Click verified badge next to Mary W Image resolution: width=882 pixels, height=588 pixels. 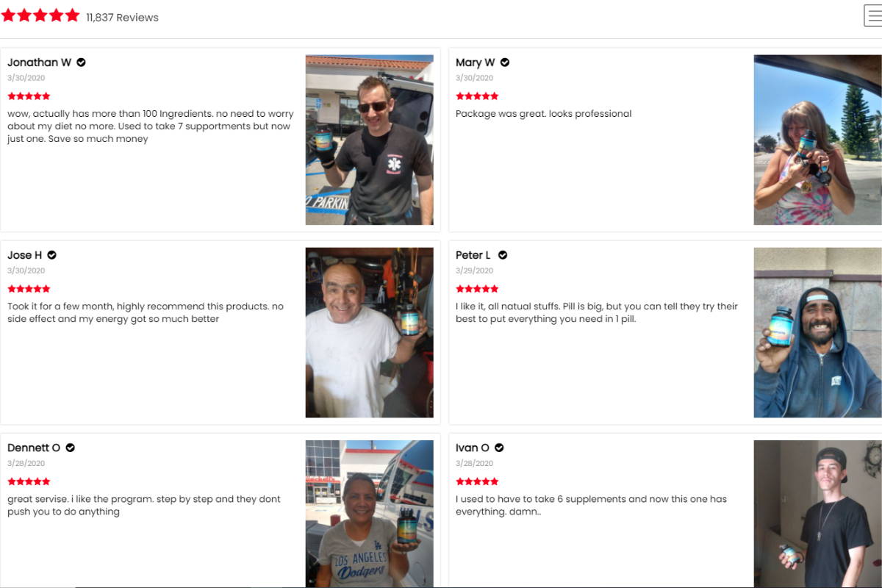(x=505, y=62)
